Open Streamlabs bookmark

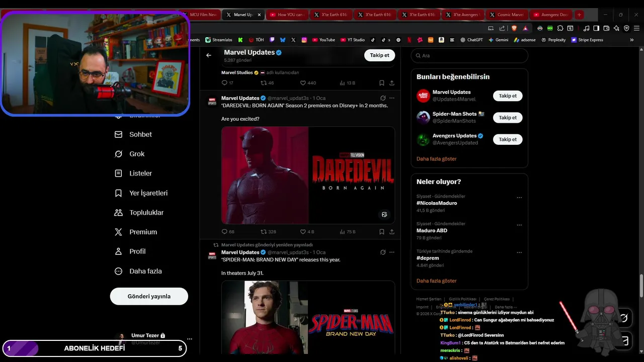coord(218,40)
